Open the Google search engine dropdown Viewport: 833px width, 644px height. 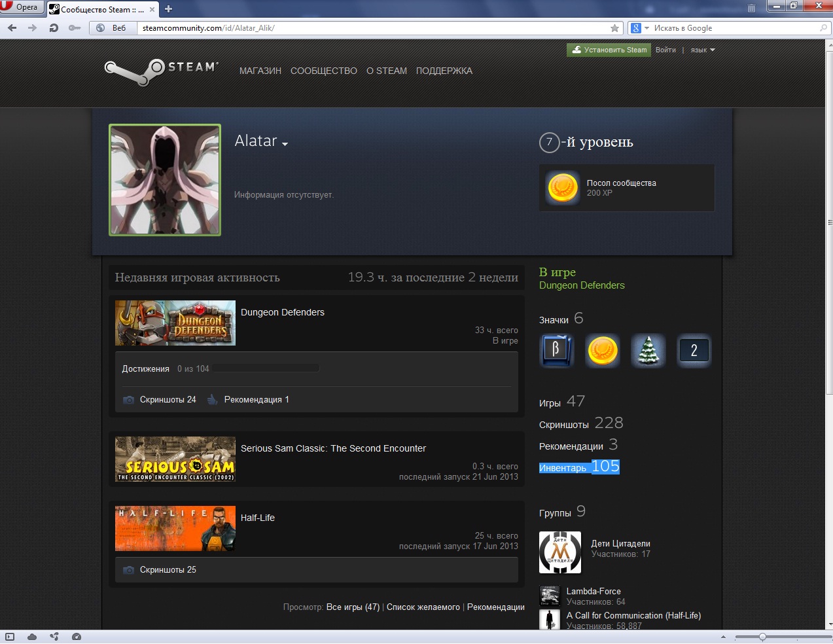click(x=640, y=28)
